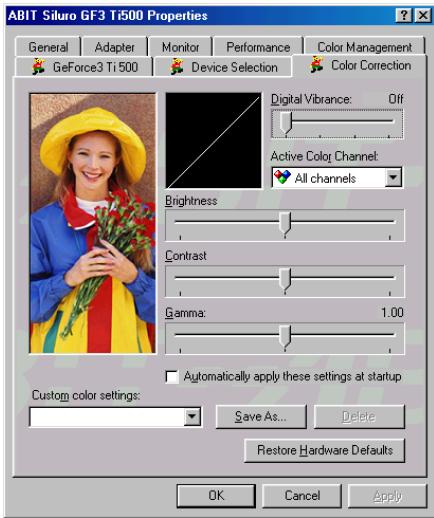The height and width of the screenshot is (518, 434).
Task: Click the mascot icon on GeForce3 Ti 500 tab
Action: (x=39, y=66)
